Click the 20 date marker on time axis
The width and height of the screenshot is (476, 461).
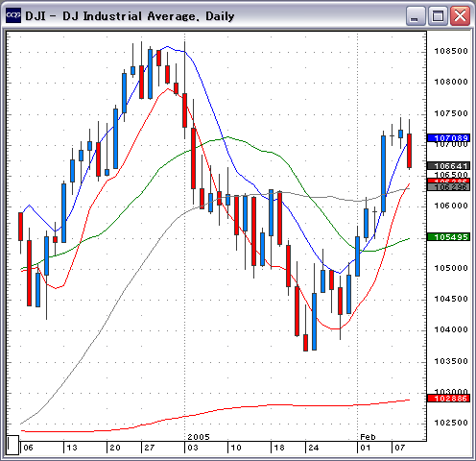(x=115, y=448)
